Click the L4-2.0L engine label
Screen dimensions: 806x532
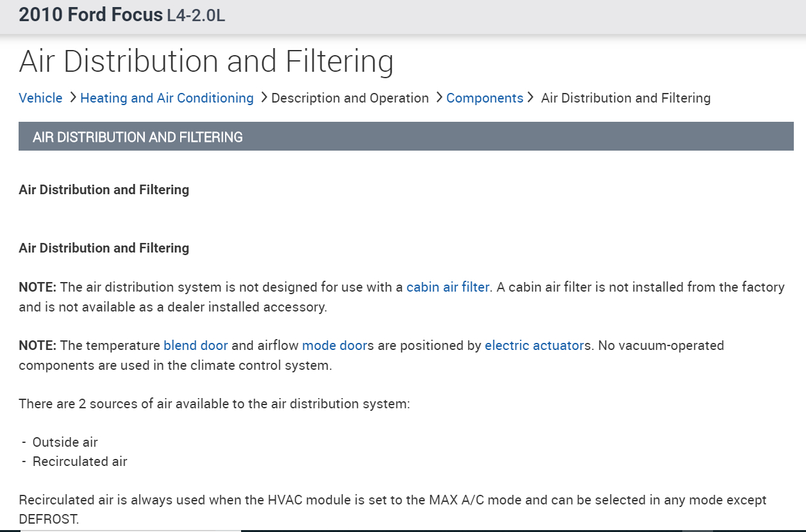click(196, 15)
